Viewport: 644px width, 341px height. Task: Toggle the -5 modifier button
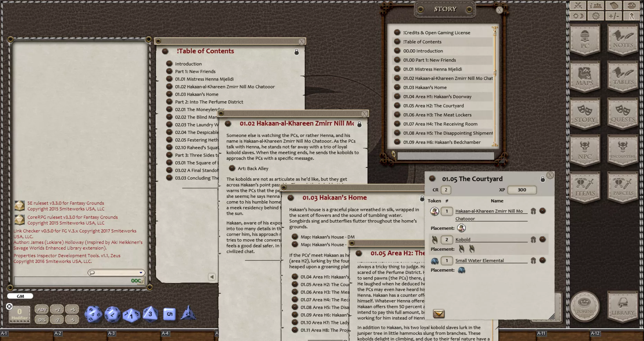click(x=72, y=320)
